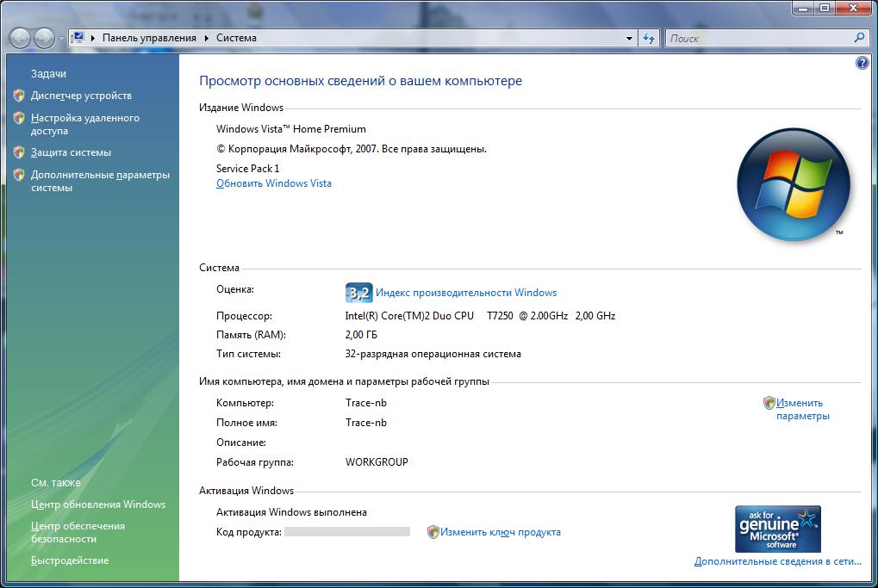Image resolution: width=878 pixels, height=588 pixels.
Task: Open the help question mark icon
Action: (x=862, y=63)
